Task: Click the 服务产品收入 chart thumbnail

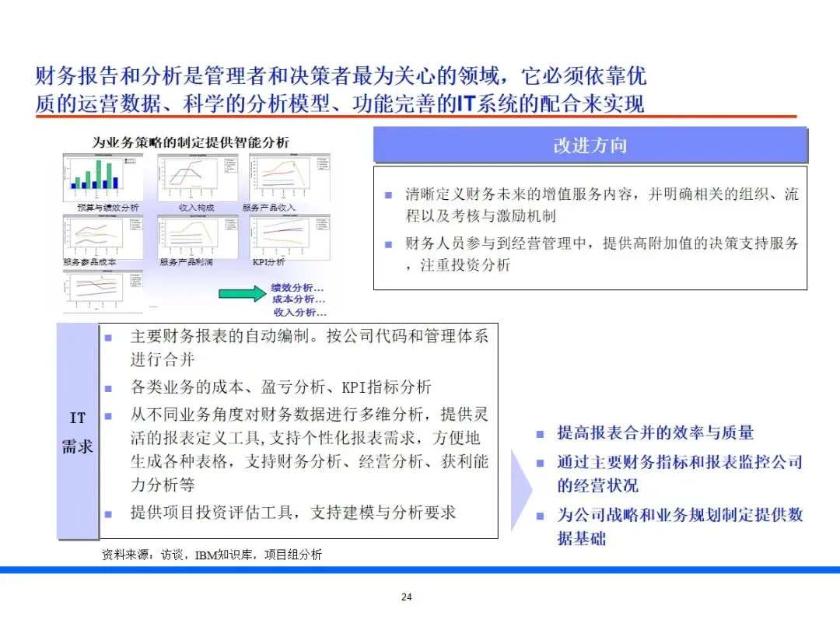Action: pyautogui.click(x=290, y=177)
